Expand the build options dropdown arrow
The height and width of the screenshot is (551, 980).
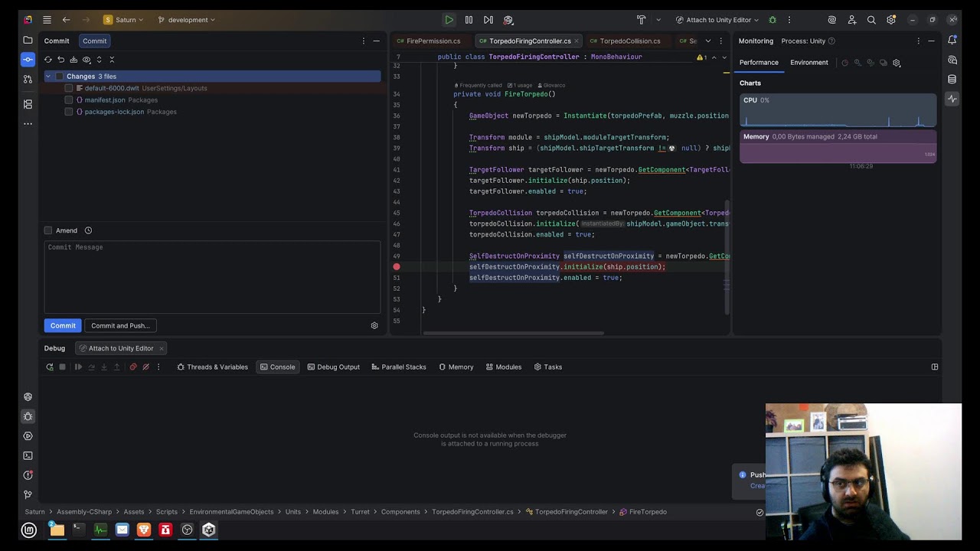click(x=658, y=20)
